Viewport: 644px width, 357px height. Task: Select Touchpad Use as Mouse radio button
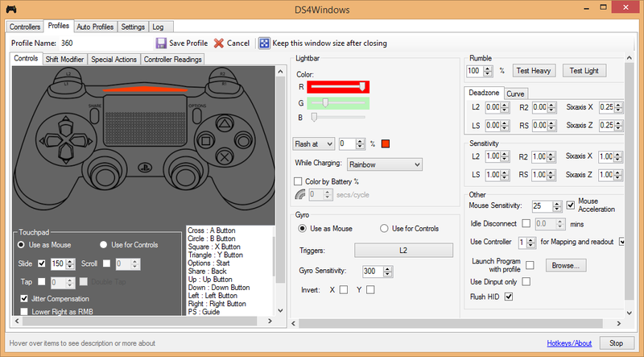point(21,245)
